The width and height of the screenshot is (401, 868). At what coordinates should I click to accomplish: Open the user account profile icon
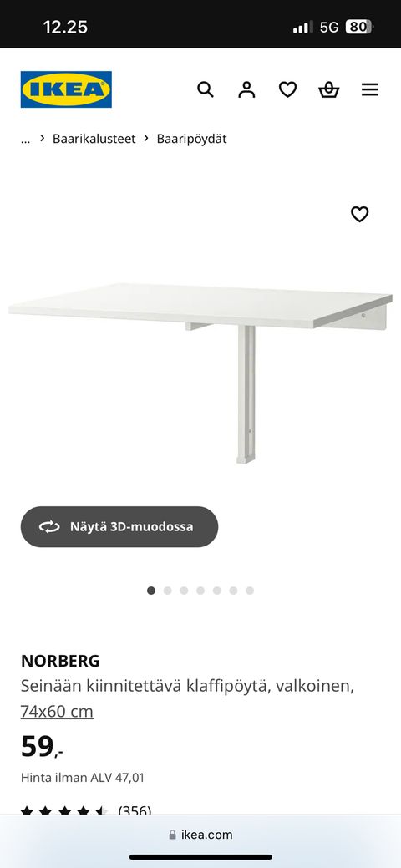click(246, 89)
